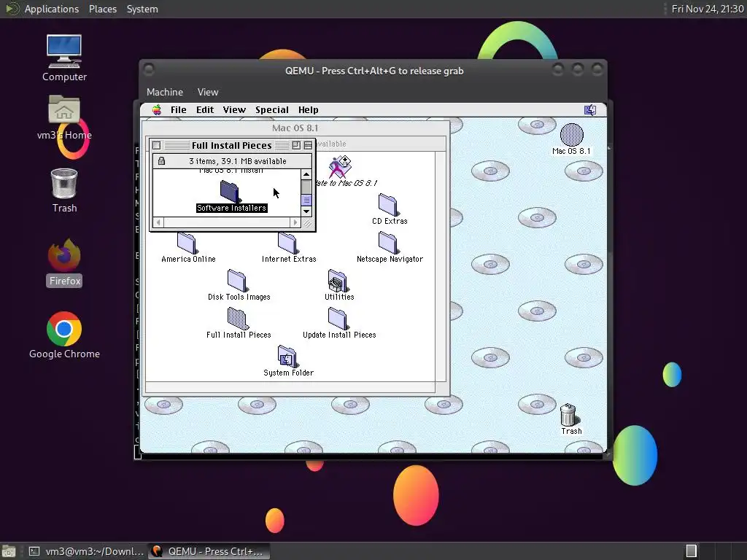
Task: Select the Mac OS Trash icon
Action: (x=570, y=419)
